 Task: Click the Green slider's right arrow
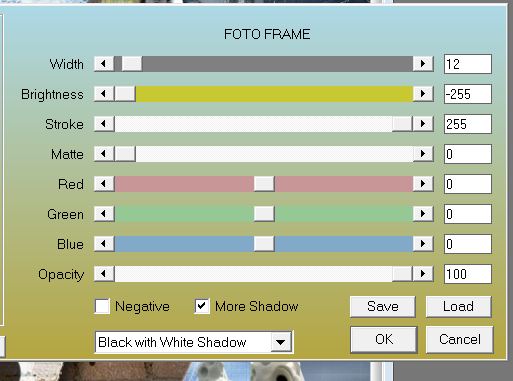pyautogui.click(x=423, y=214)
